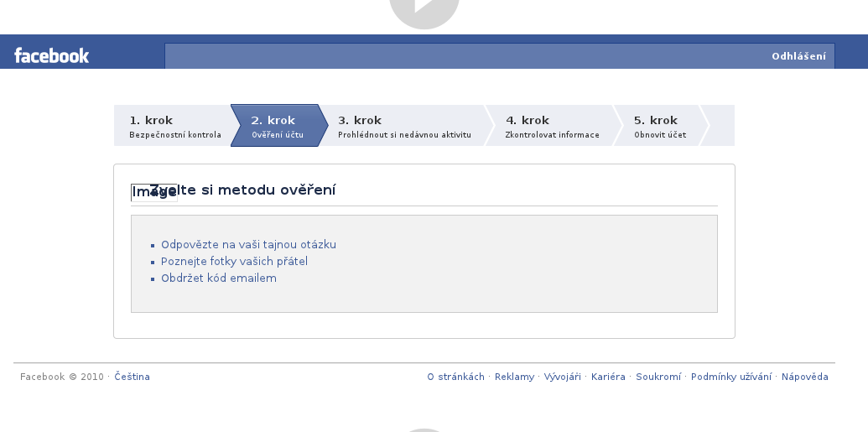Open the Čeština language link
Screen dimensions: 868x432
point(132,377)
